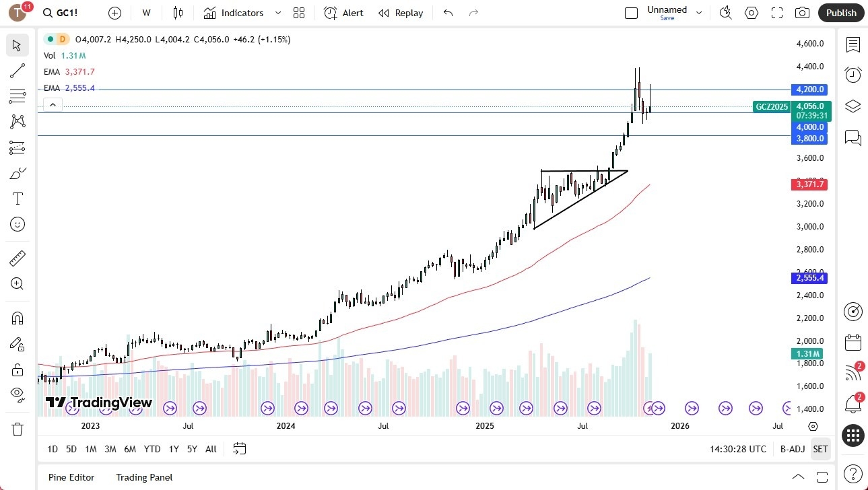Screen dimensions: 868x490
Task: Select the Trend Line drawing tool
Action: tap(17, 71)
